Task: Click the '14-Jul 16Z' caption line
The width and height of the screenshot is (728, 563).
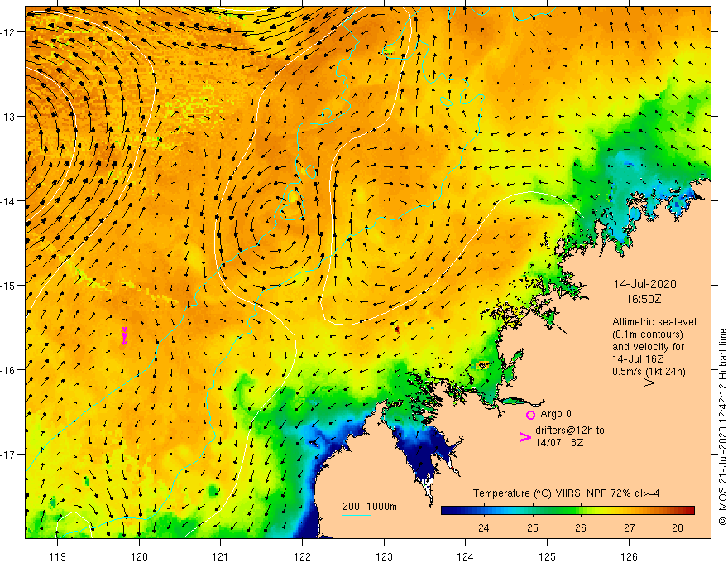Action: [x=638, y=359]
